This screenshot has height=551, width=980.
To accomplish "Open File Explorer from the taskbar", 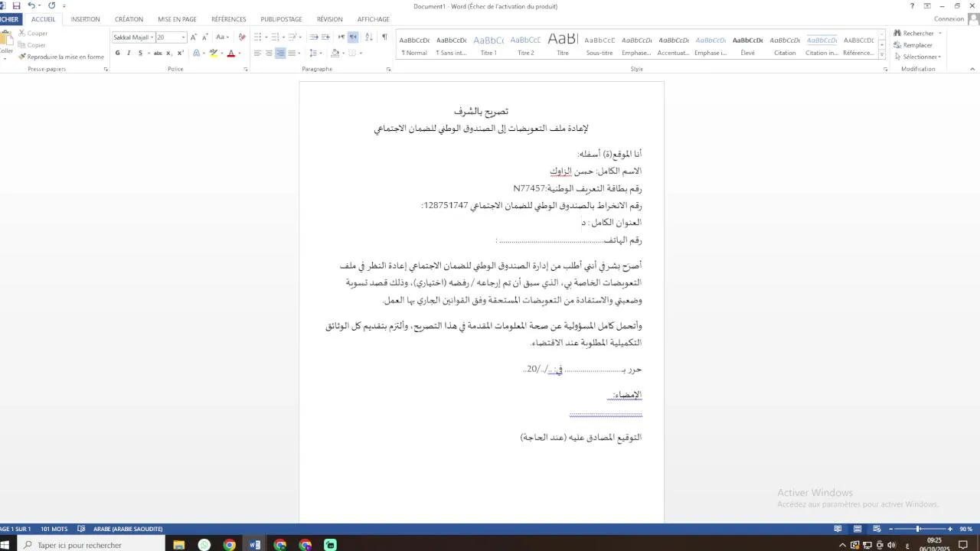I will click(x=178, y=545).
